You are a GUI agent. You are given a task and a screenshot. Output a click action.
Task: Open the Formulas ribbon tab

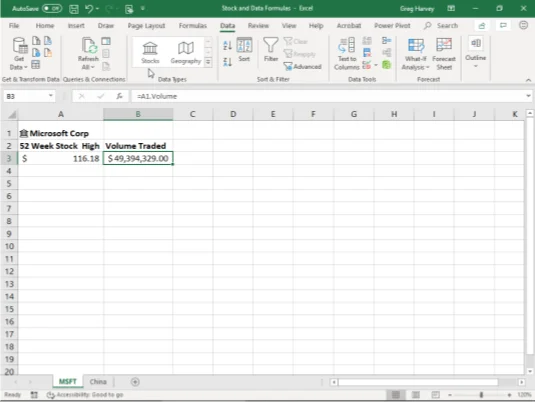pos(193,26)
